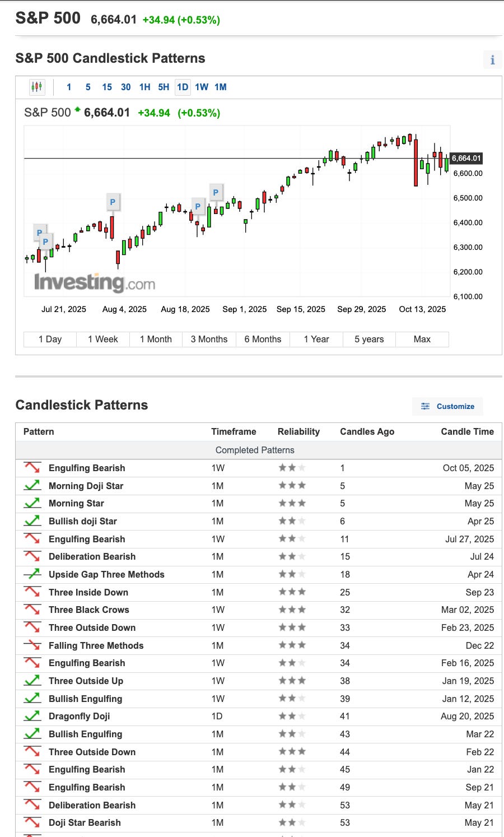This screenshot has width=504, height=837.
Task: Click Engulfing Bearish pattern dated Oct 05, 2025
Action: pyautogui.click(x=87, y=468)
